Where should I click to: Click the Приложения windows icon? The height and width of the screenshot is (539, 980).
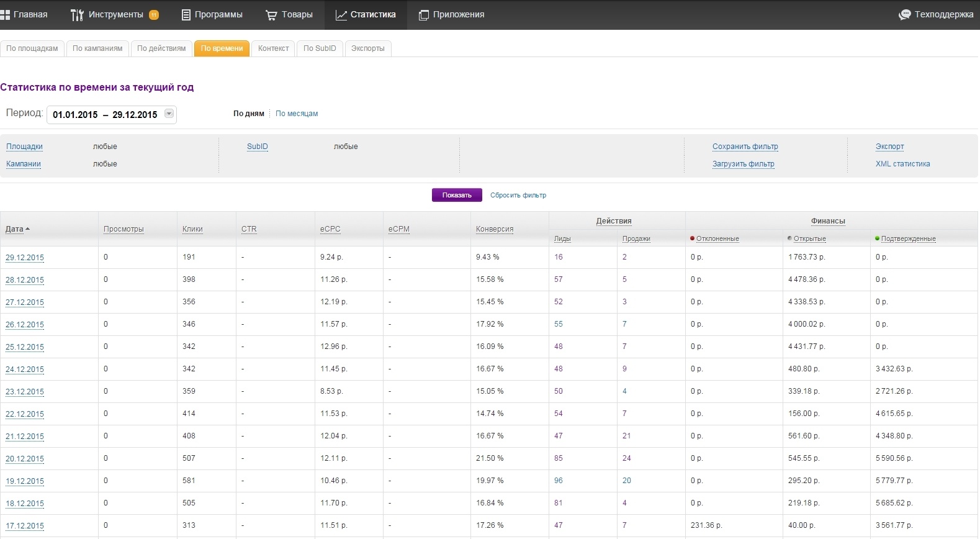(424, 15)
